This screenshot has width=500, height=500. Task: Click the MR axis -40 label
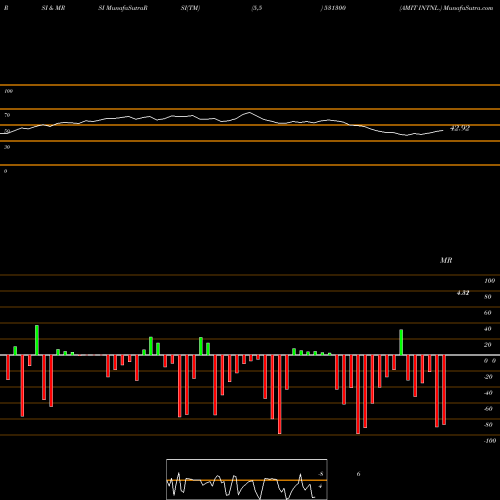coord(488,393)
